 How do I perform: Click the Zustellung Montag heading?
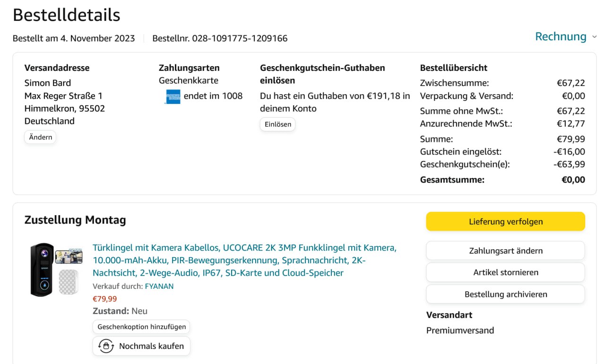click(75, 220)
